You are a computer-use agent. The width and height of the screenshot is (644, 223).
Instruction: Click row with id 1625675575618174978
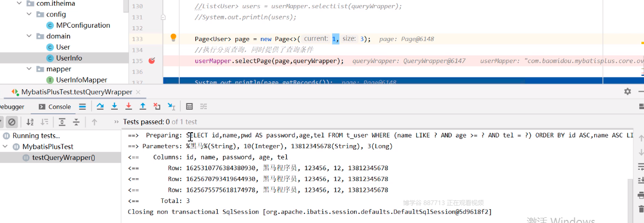coord(257,190)
